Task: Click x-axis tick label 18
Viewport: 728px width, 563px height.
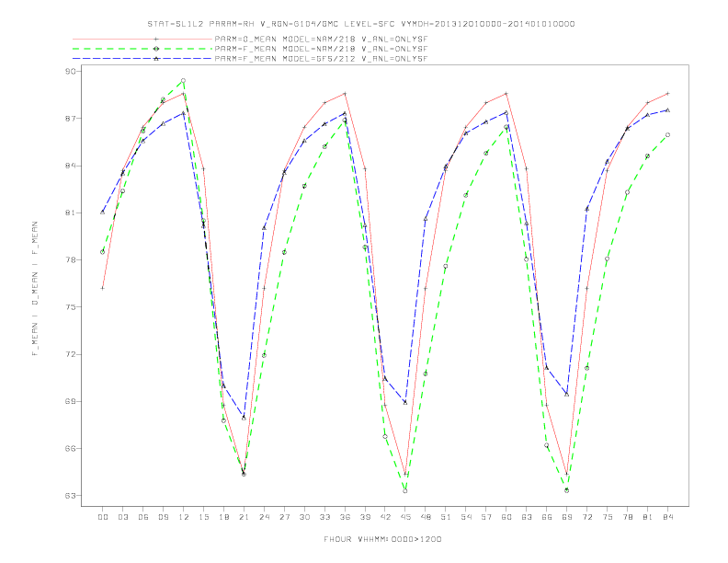Action: coord(223,517)
